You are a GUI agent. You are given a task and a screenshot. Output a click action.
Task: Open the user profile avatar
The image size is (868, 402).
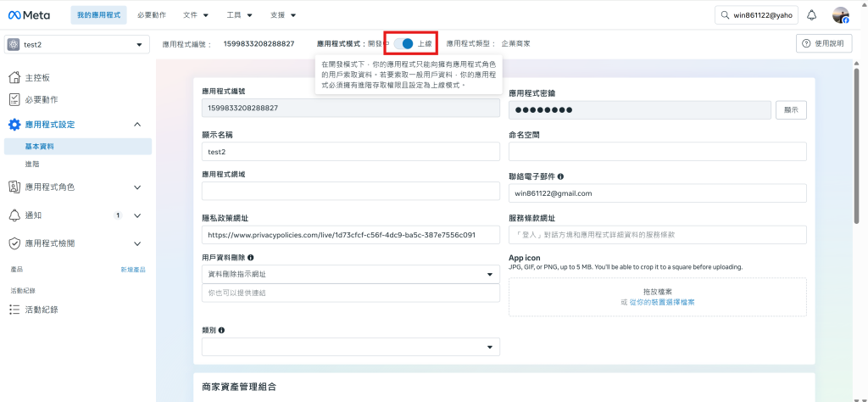click(840, 15)
